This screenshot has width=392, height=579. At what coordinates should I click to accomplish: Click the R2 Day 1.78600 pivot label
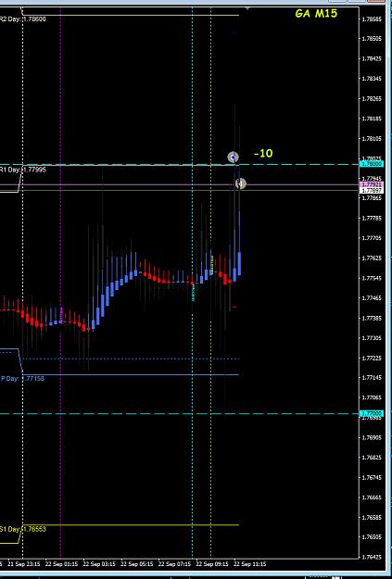23,19
